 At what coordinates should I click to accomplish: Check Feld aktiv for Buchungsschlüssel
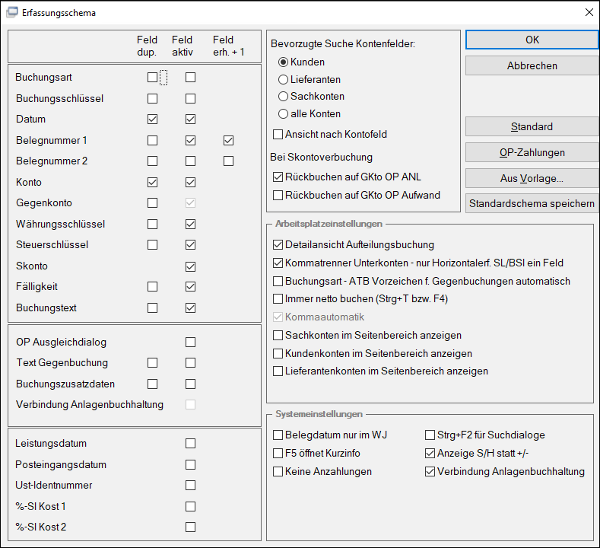(x=191, y=98)
